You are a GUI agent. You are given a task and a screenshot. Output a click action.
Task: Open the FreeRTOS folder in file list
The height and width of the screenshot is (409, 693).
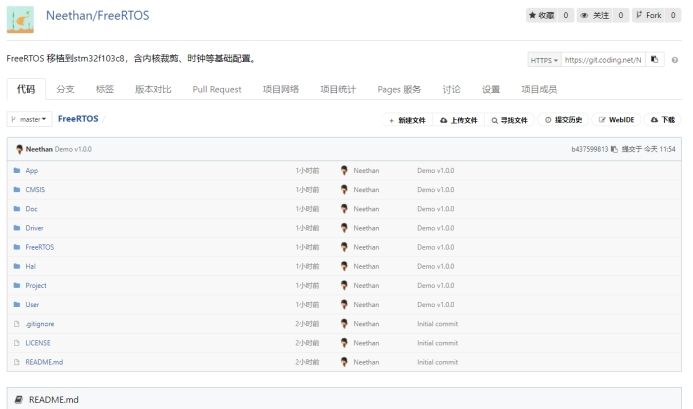point(40,247)
